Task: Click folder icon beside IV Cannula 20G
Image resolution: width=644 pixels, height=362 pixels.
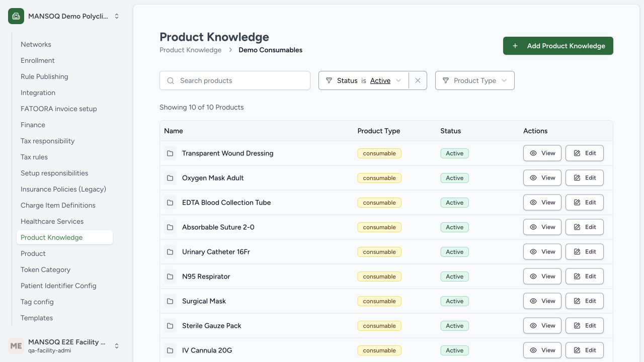Action: coord(170,350)
